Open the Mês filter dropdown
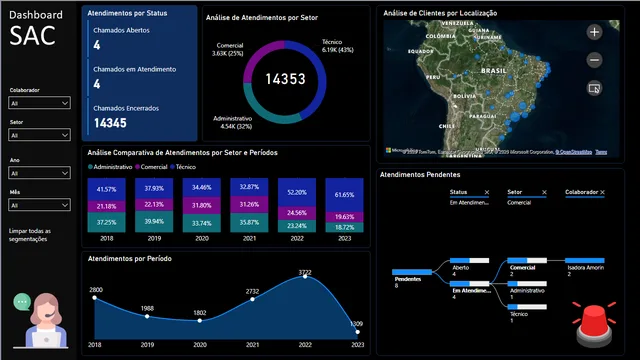Screen dimensions: 640x360 pos(39,205)
